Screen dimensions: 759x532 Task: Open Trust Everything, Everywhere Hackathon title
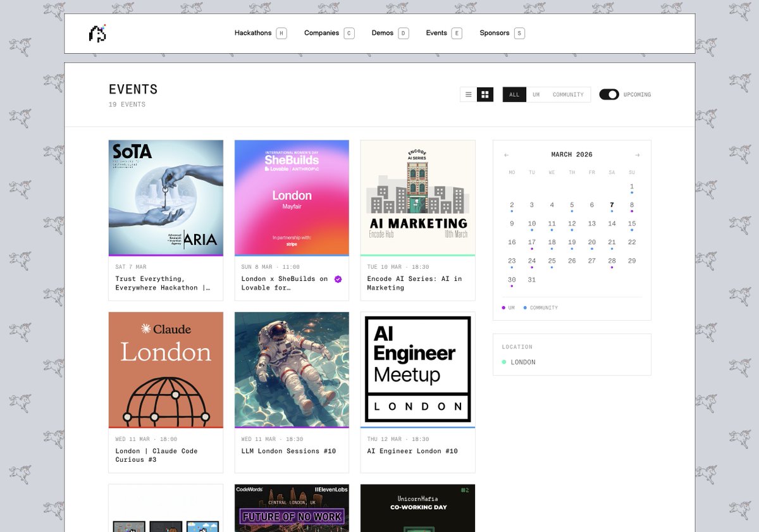[x=163, y=283]
